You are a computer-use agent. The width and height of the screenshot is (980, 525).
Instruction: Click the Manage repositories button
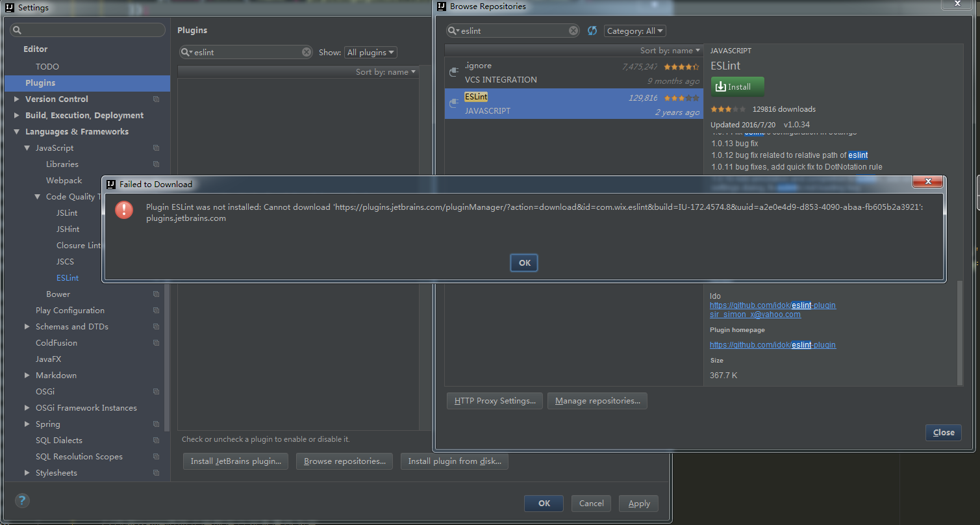(x=597, y=401)
